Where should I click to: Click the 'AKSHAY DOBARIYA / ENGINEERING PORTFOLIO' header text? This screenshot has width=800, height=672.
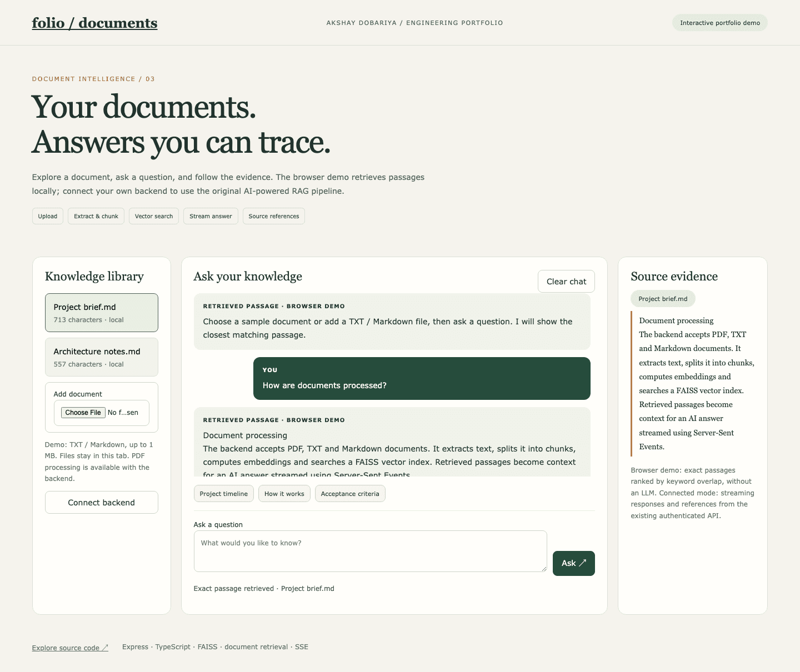tap(414, 23)
